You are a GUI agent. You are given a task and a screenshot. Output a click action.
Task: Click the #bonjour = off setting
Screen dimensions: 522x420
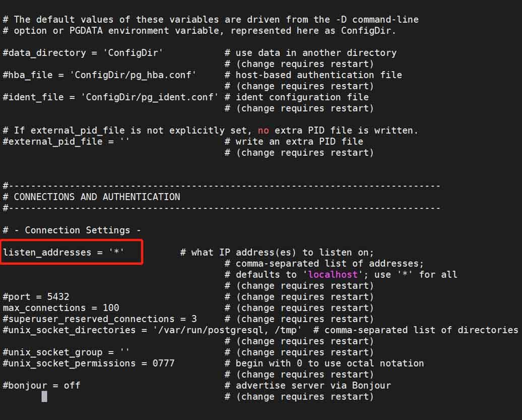(42, 385)
